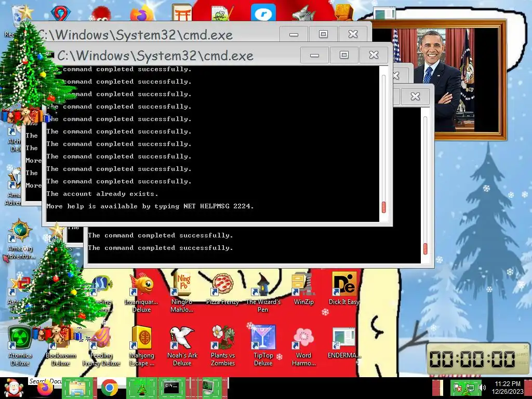Image resolution: width=532 pixels, height=399 pixels.
Task: Maximize the front cmd.exe window
Action: (x=344, y=55)
